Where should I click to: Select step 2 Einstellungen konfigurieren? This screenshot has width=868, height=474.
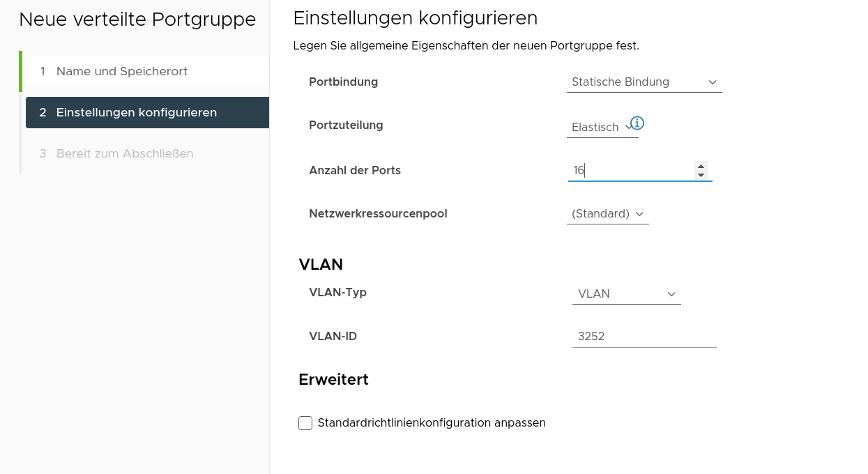click(137, 113)
